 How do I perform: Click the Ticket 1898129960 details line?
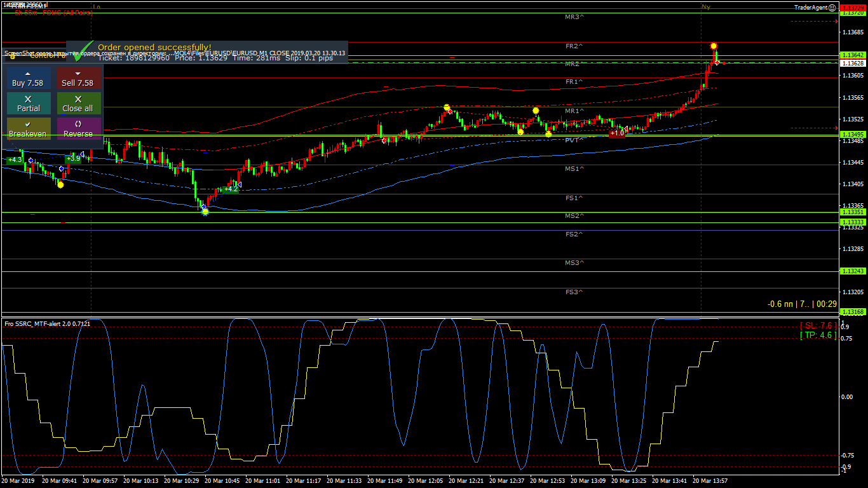[215, 58]
